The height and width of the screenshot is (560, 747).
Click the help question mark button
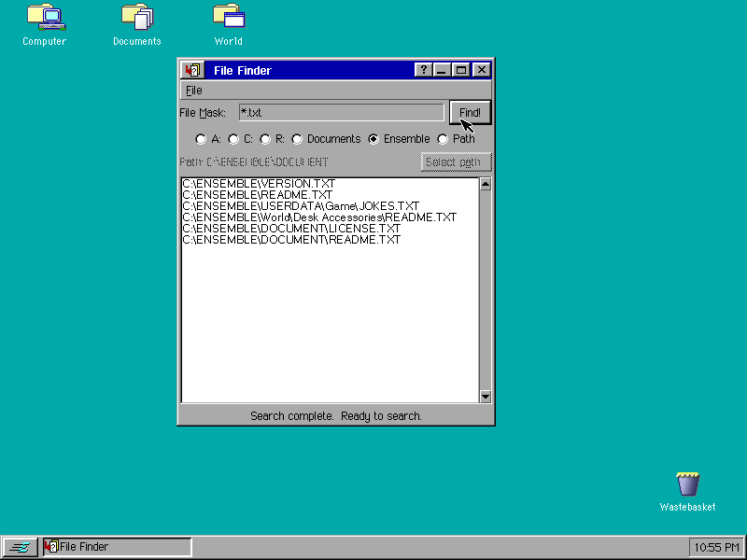(x=423, y=70)
